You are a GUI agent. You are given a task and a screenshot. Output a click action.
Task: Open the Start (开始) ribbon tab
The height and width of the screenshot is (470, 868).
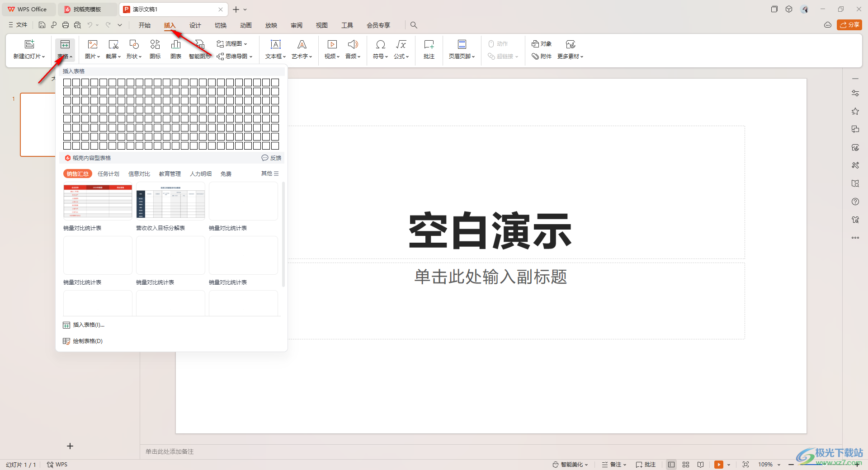pos(145,25)
